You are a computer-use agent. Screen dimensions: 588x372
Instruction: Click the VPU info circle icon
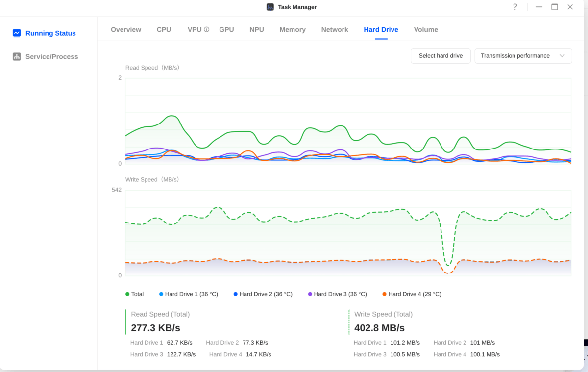(206, 29)
